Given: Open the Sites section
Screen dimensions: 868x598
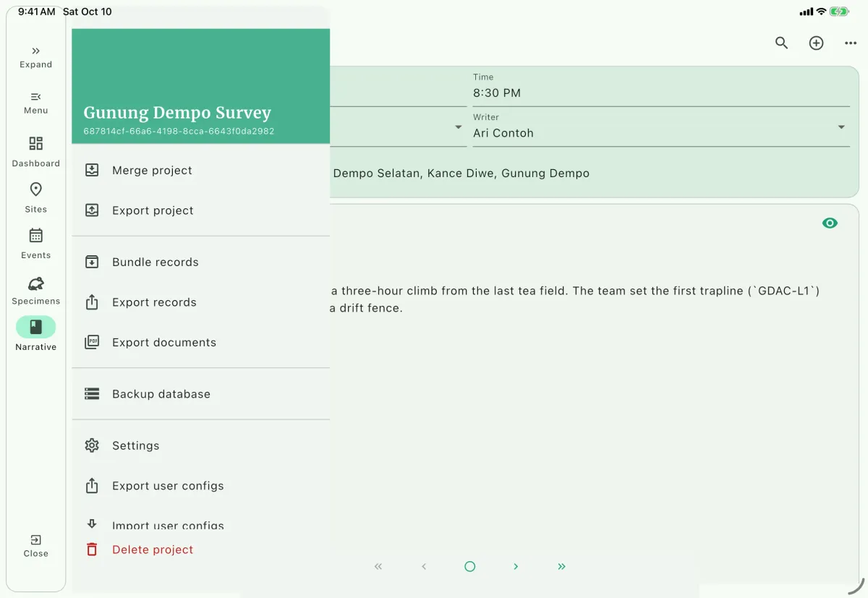Looking at the screenshot, I should [35, 197].
